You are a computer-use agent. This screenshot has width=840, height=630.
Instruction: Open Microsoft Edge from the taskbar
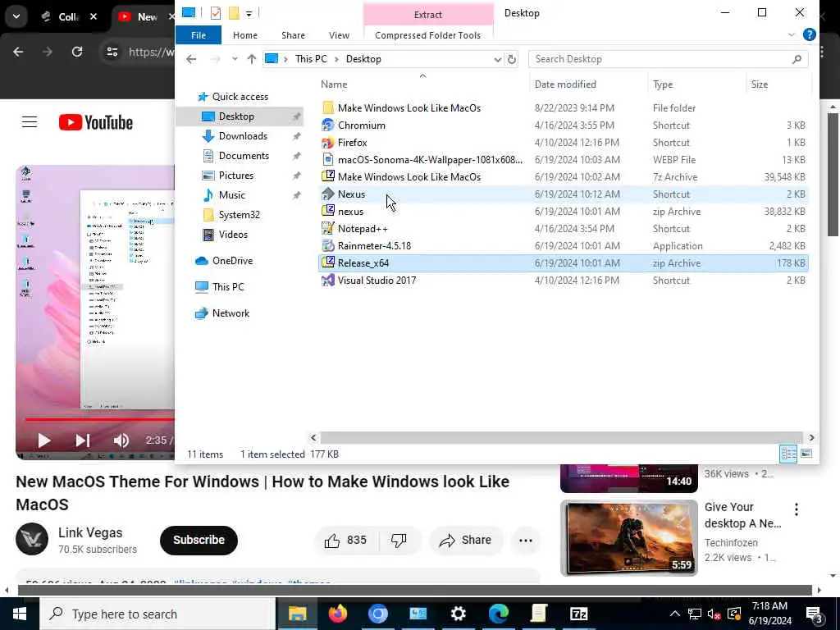498,614
